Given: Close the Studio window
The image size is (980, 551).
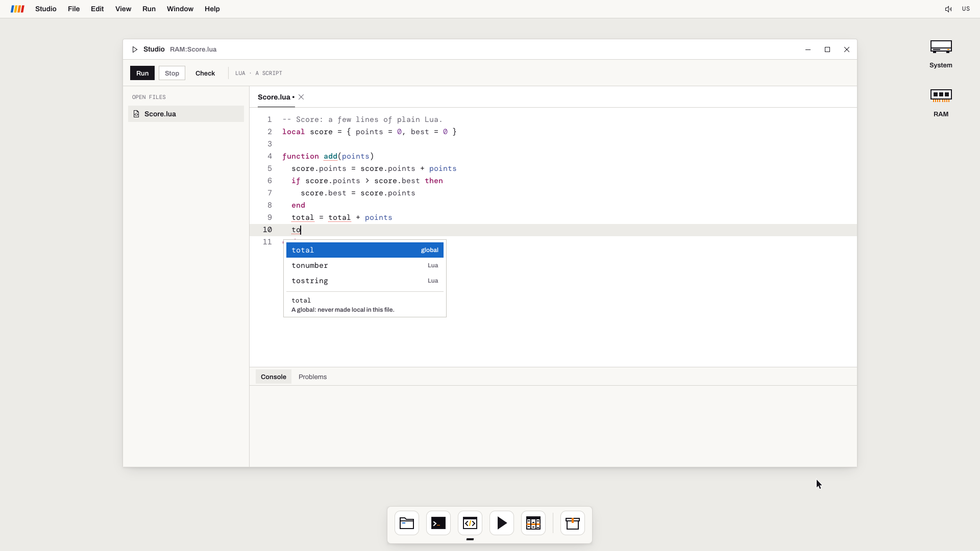Looking at the screenshot, I should pyautogui.click(x=847, y=49).
